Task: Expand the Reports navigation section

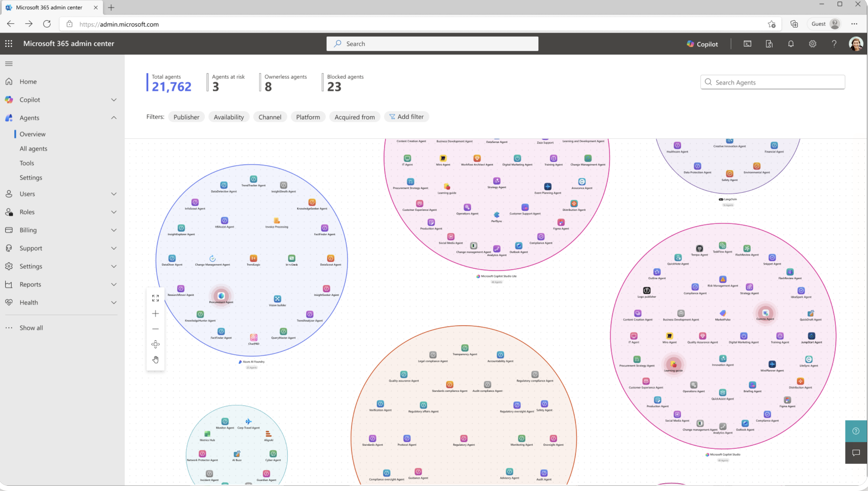Action: click(114, 284)
